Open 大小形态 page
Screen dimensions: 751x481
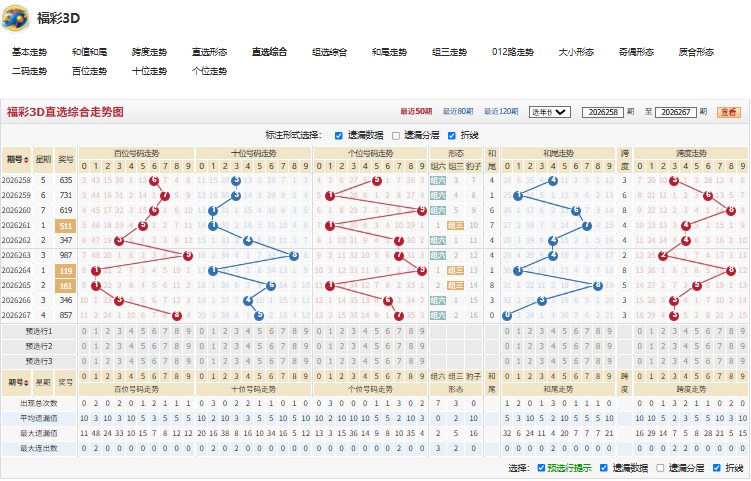[x=576, y=52]
